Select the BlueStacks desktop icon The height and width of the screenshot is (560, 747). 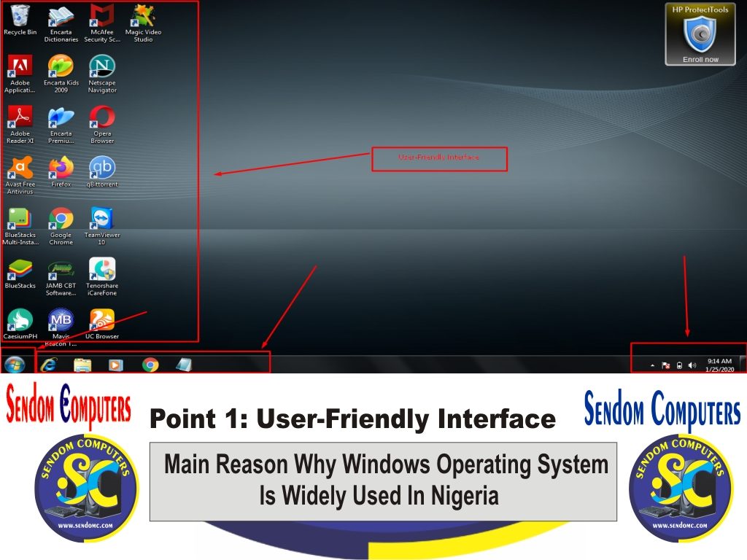tap(20, 274)
